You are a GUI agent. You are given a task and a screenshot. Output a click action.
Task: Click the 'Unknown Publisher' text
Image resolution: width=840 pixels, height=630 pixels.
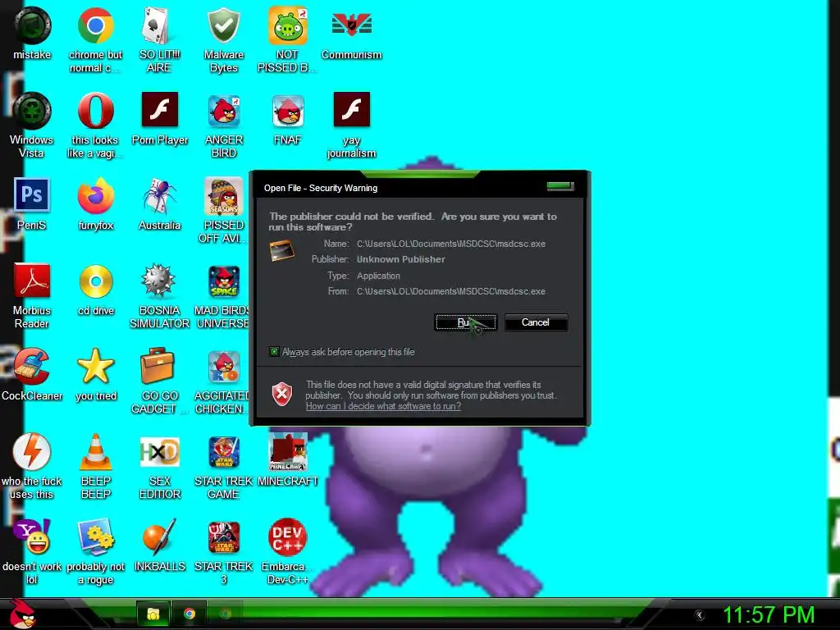(x=400, y=259)
